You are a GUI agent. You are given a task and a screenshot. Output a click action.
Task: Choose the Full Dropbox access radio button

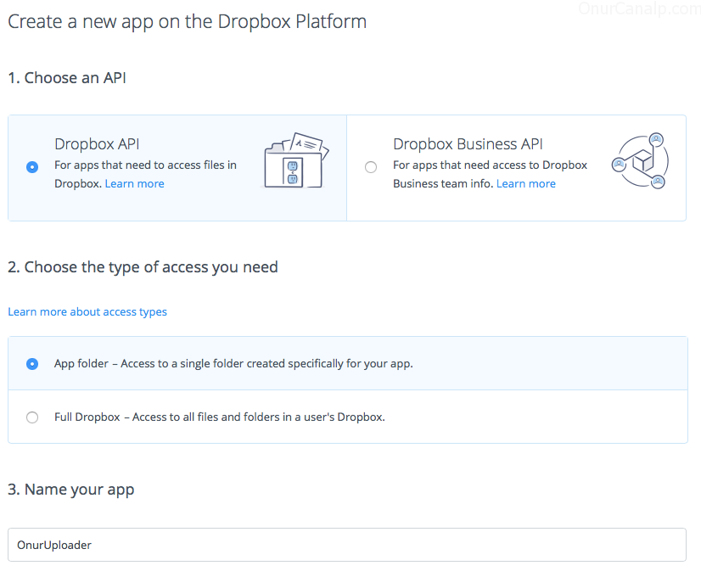click(x=32, y=417)
